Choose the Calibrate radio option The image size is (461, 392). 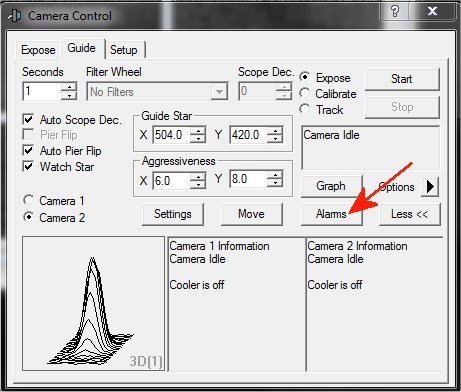tap(305, 93)
